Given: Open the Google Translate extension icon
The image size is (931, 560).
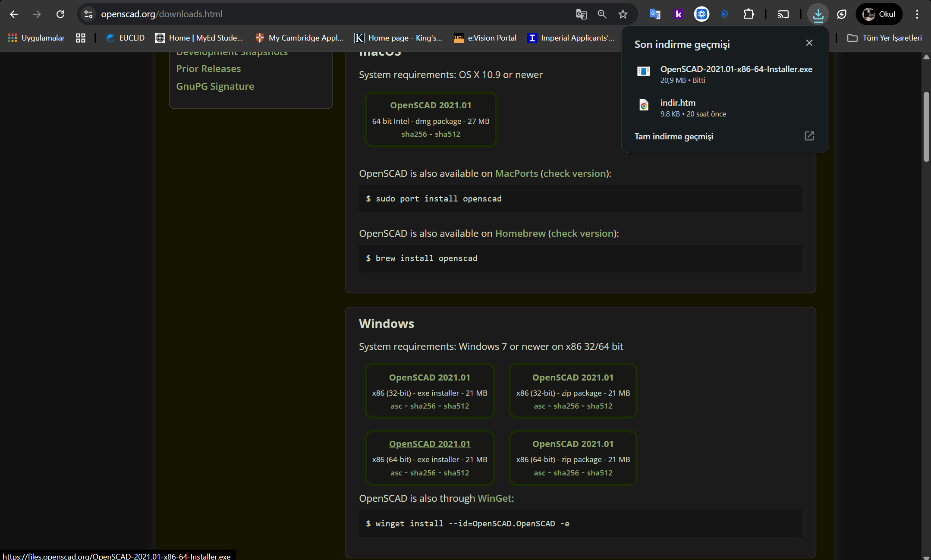Looking at the screenshot, I should 655,14.
